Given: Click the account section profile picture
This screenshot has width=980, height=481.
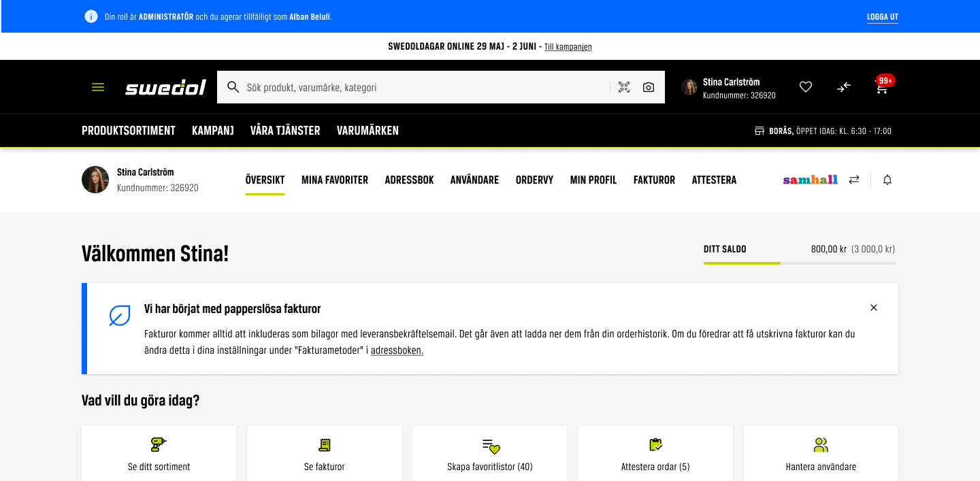Looking at the screenshot, I should point(95,180).
